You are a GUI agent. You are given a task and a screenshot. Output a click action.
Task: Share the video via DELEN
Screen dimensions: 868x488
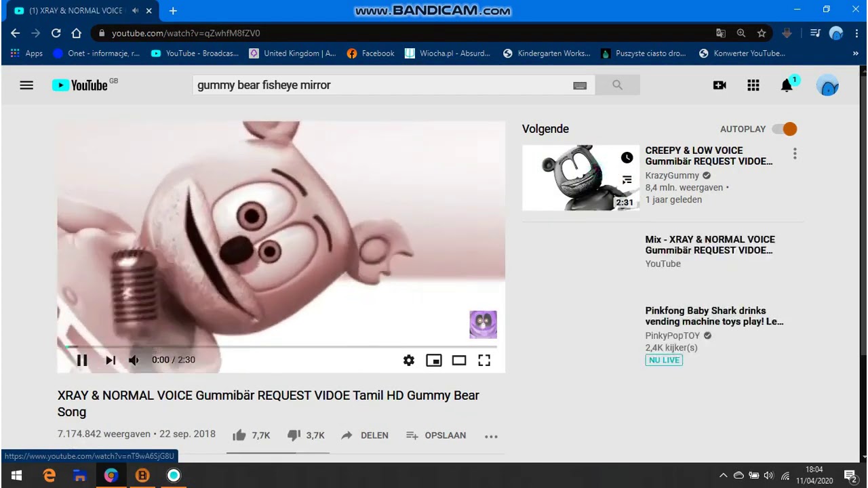pyautogui.click(x=365, y=435)
